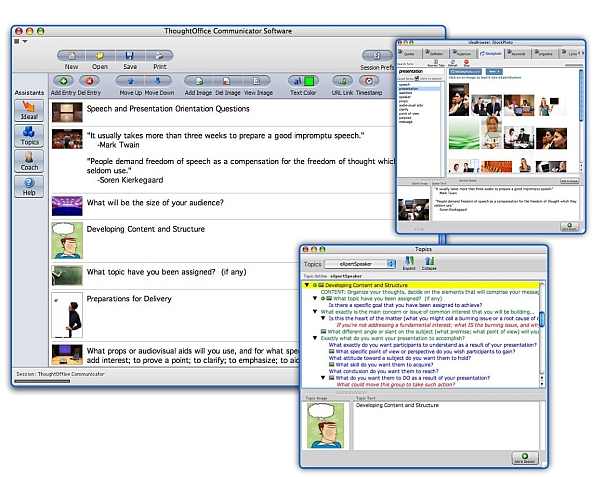Click 'Speech and Presentation Orientation Questions' entry

click(168, 109)
